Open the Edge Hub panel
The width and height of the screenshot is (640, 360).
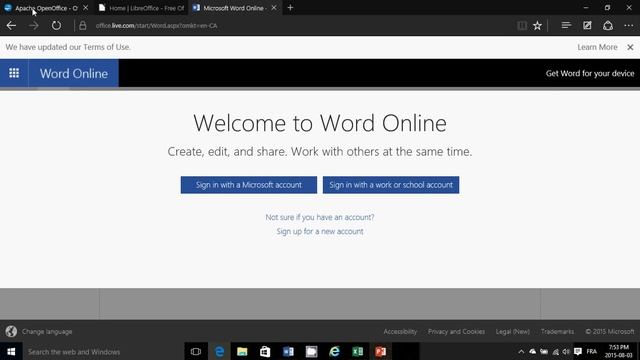coord(566,26)
